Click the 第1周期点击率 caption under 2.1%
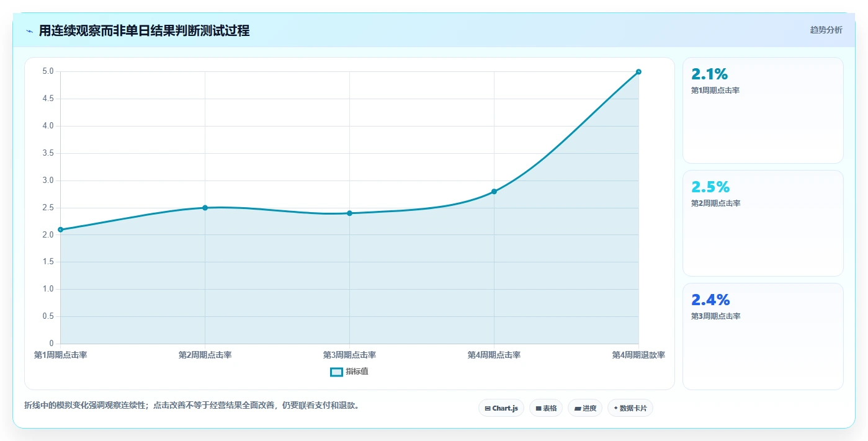The height and width of the screenshot is (441, 868). point(715,91)
